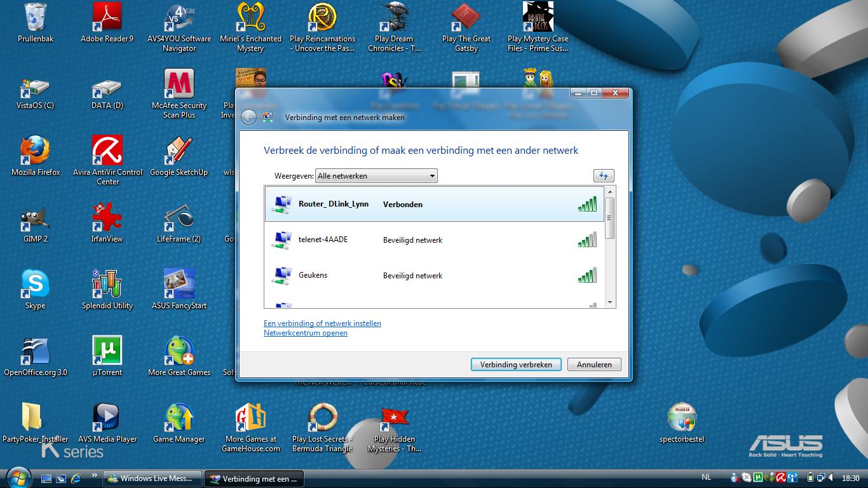
Task: Click the 'Annuleren' button
Action: point(594,365)
